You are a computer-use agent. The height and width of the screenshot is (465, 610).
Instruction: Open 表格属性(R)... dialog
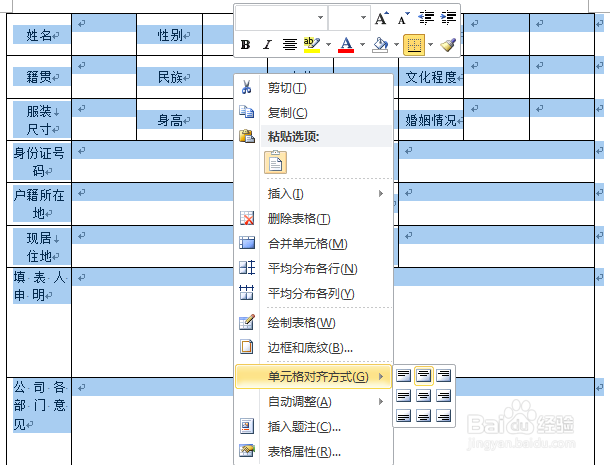pyautogui.click(x=314, y=452)
